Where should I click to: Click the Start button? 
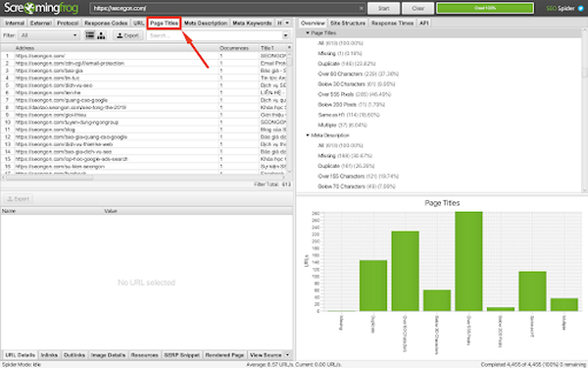point(383,8)
